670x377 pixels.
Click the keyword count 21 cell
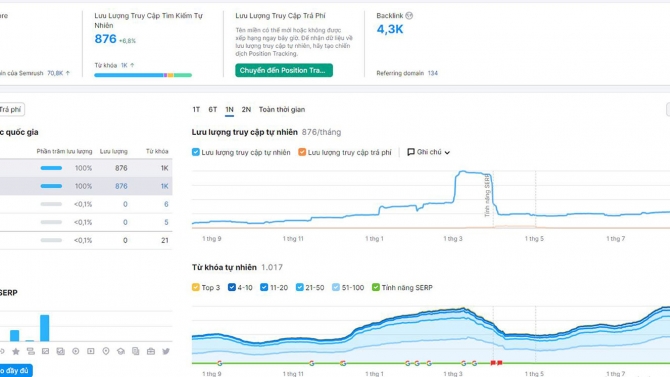click(x=165, y=240)
